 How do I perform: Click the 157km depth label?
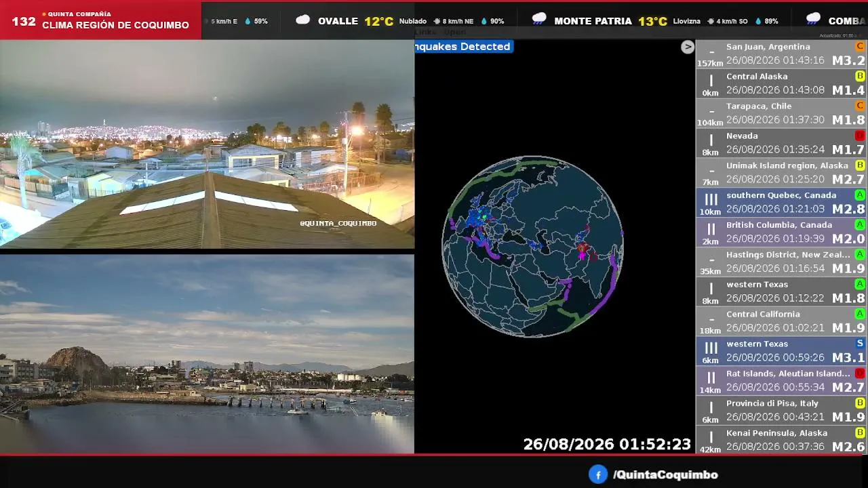pos(710,64)
